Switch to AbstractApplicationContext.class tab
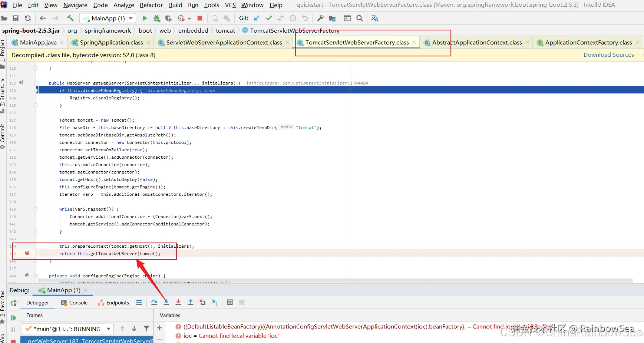Image resolution: width=644 pixels, height=343 pixels. 477,43
